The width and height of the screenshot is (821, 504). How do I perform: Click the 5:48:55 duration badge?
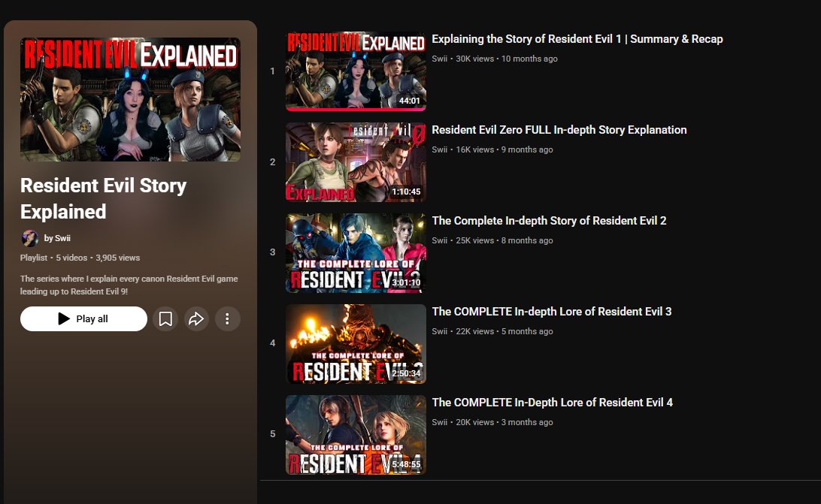coord(406,464)
